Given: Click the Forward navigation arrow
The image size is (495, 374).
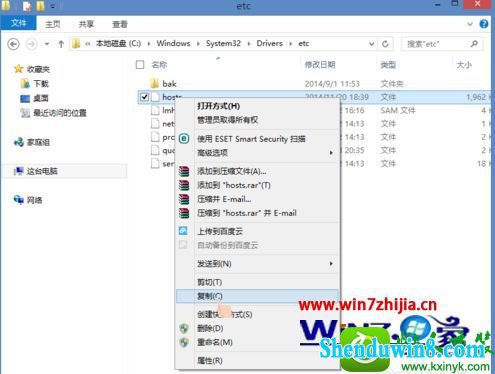Looking at the screenshot, I should tap(32, 44).
